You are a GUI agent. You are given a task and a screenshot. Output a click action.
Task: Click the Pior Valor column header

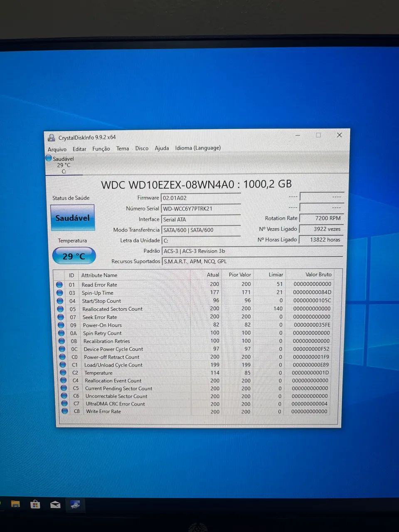pyautogui.click(x=240, y=275)
